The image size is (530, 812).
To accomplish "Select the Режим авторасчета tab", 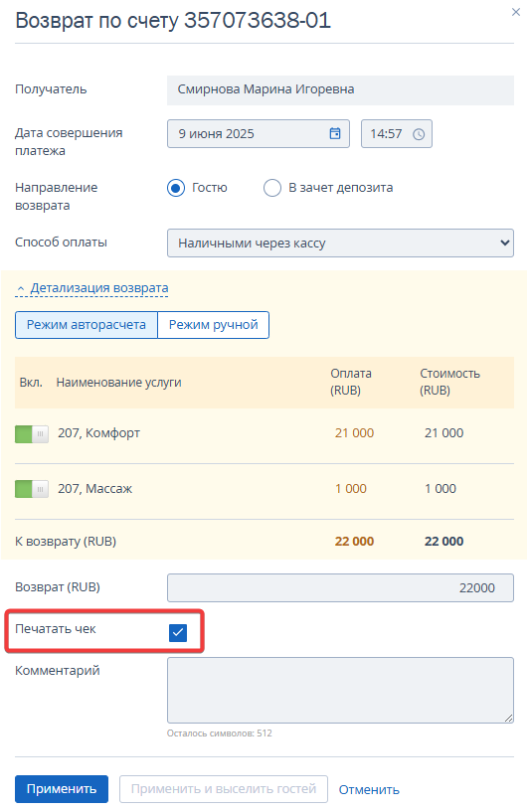I will (86, 325).
